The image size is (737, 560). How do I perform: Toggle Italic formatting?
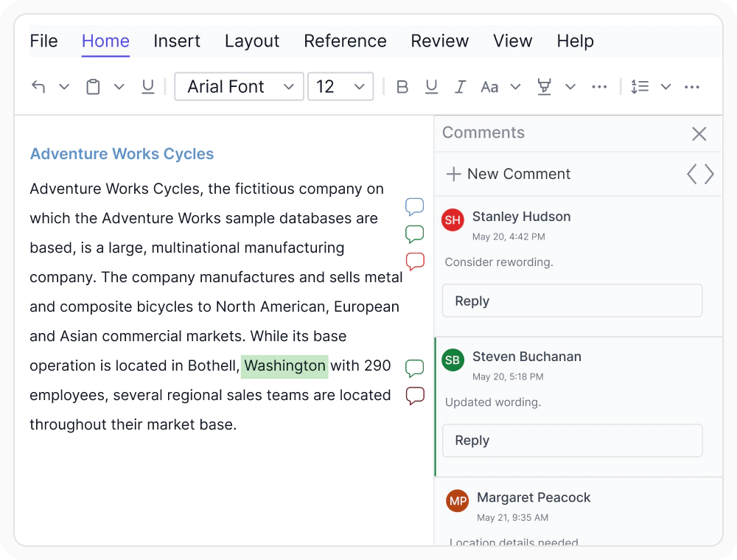tap(461, 87)
